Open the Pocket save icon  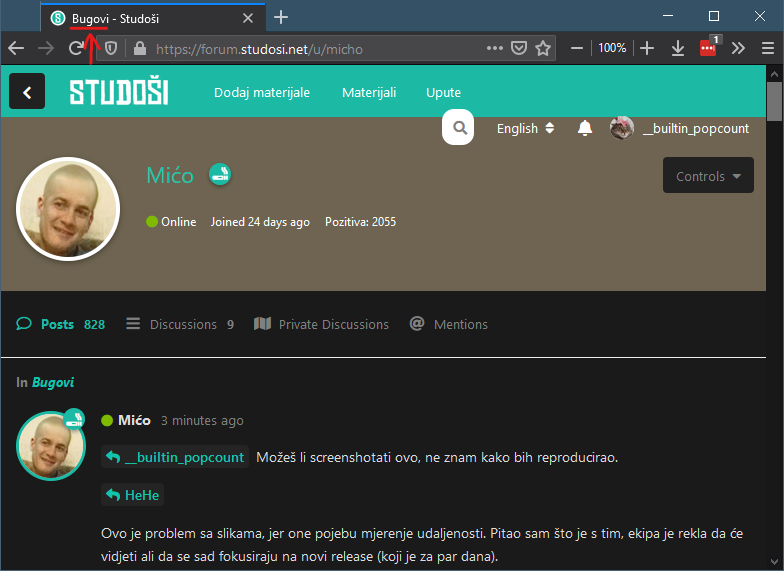518,48
